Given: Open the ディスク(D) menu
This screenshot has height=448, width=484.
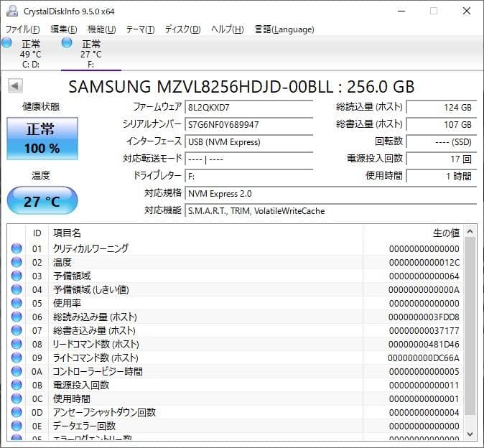Looking at the screenshot, I should pyautogui.click(x=182, y=29).
